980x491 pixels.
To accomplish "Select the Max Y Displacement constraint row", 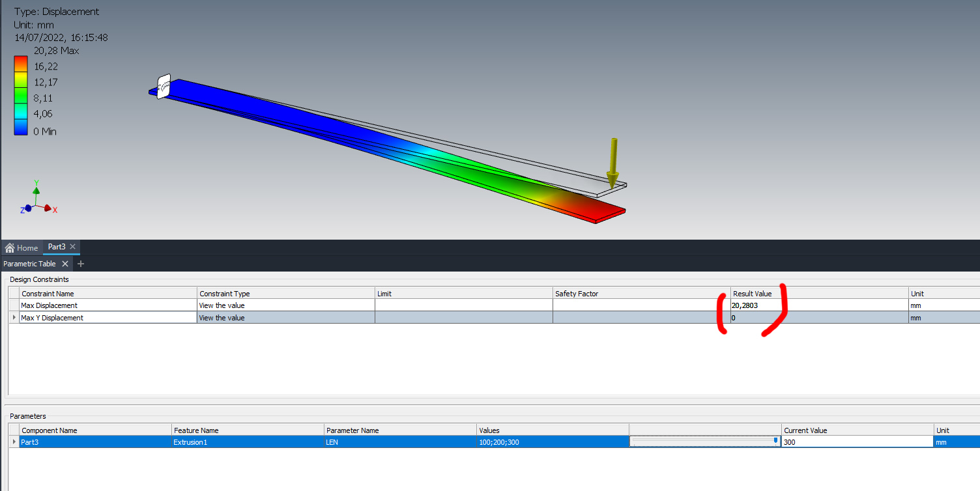I will pyautogui.click(x=108, y=318).
